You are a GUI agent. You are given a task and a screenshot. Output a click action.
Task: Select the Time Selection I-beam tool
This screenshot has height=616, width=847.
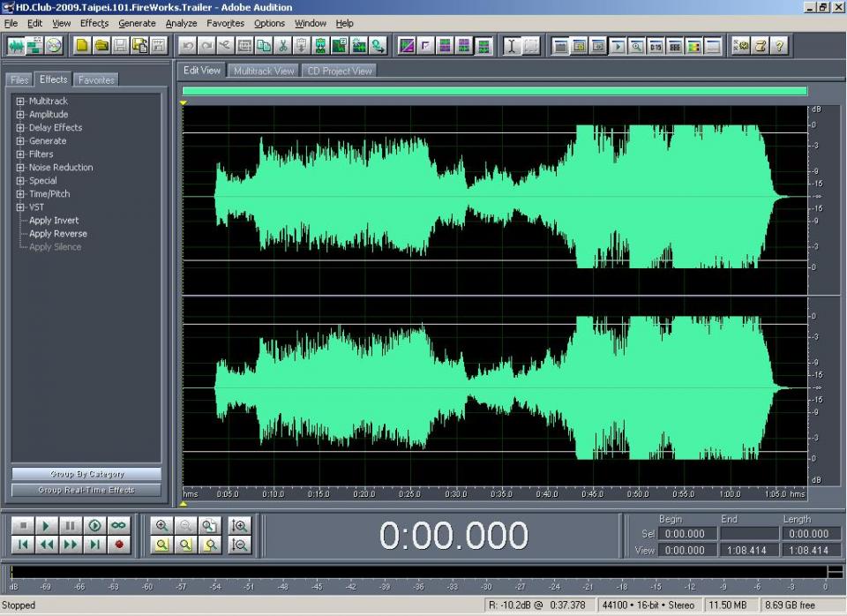pos(511,46)
